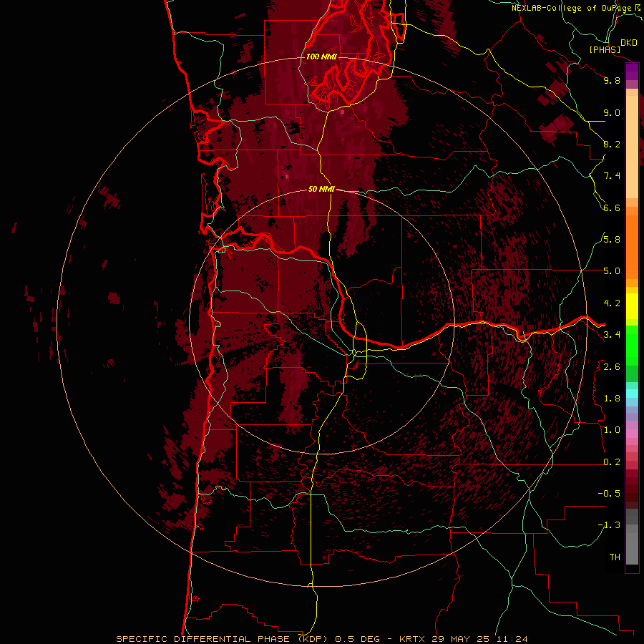
Task: Pick the bright green segment of the color scale
Action: tap(632, 346)
